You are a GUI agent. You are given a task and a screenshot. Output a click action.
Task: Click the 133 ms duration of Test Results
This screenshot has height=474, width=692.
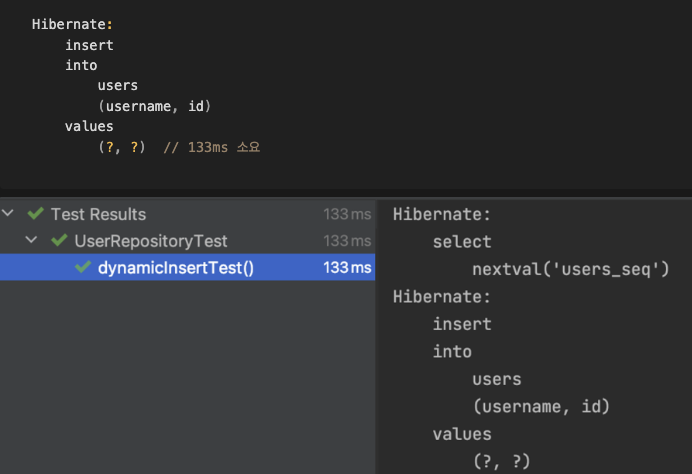pos(347,214)
